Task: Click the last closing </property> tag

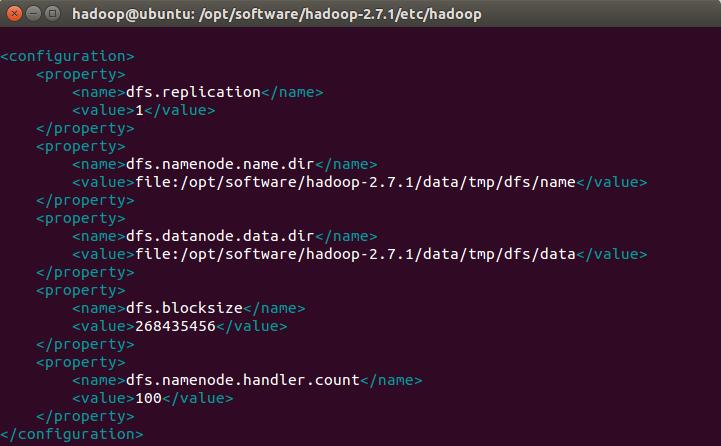Action: pyautogui.click(x=85, y=416)
